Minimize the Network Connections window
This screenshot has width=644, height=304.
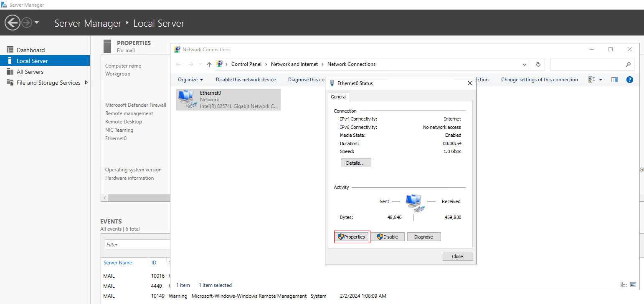(x=592, y=49)
